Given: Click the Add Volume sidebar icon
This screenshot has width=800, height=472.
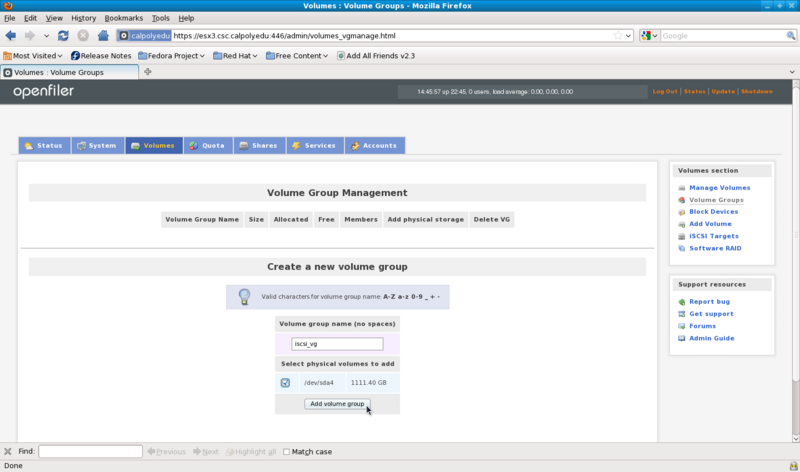Looking at the screenshot, I should [682, 224].
